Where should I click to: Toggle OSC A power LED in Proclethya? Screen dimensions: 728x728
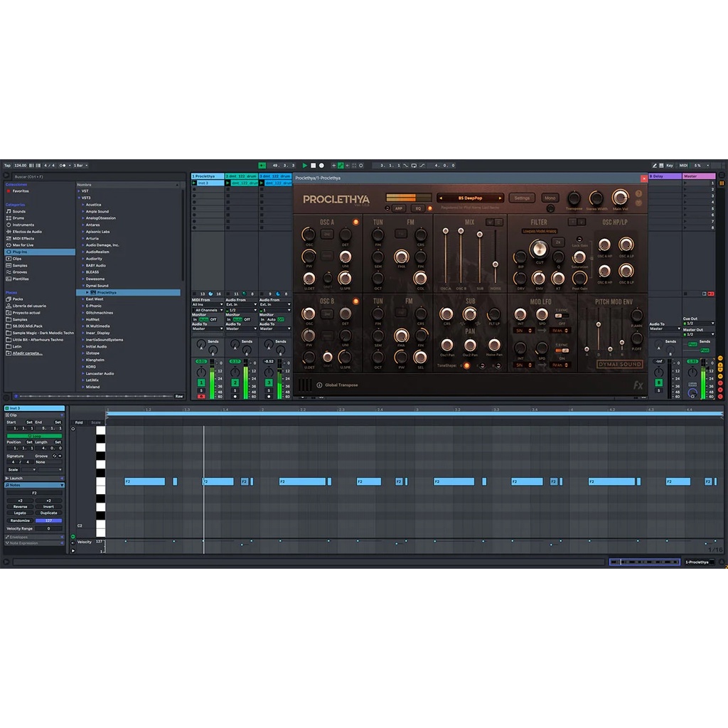pos(355,222)
